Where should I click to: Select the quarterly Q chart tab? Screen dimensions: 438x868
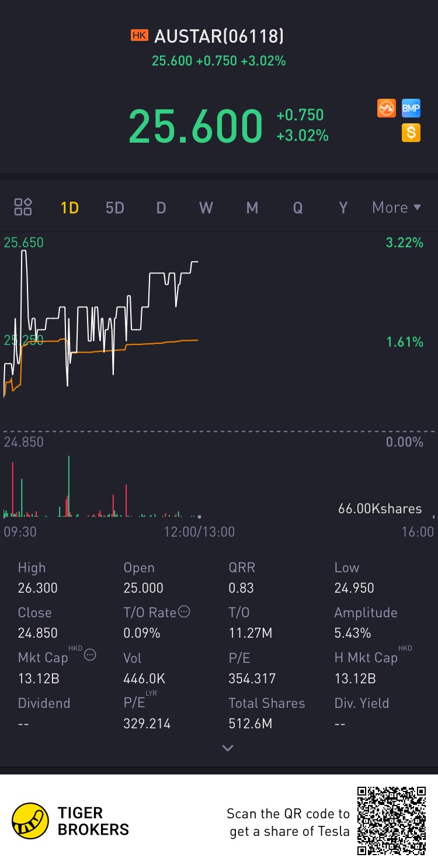(297, 208)
